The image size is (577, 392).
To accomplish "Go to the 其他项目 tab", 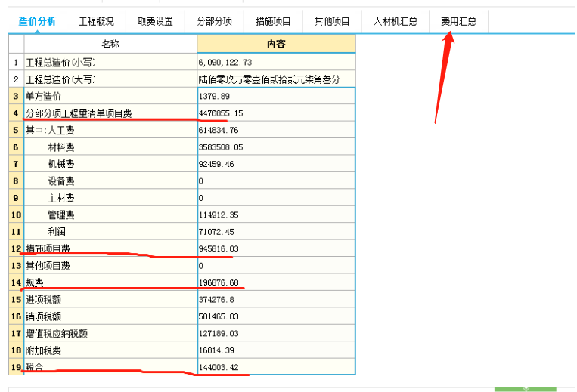I will 332,21.
